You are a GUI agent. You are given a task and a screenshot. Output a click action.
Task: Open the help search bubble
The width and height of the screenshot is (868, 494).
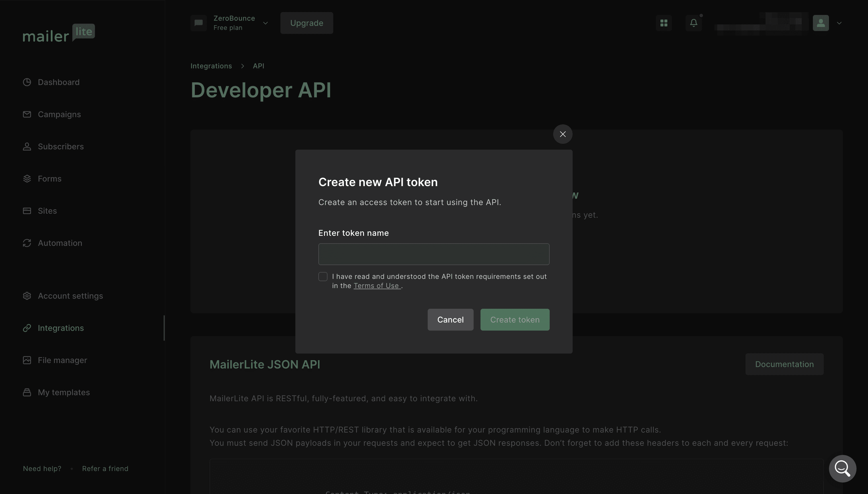(842, 468)
